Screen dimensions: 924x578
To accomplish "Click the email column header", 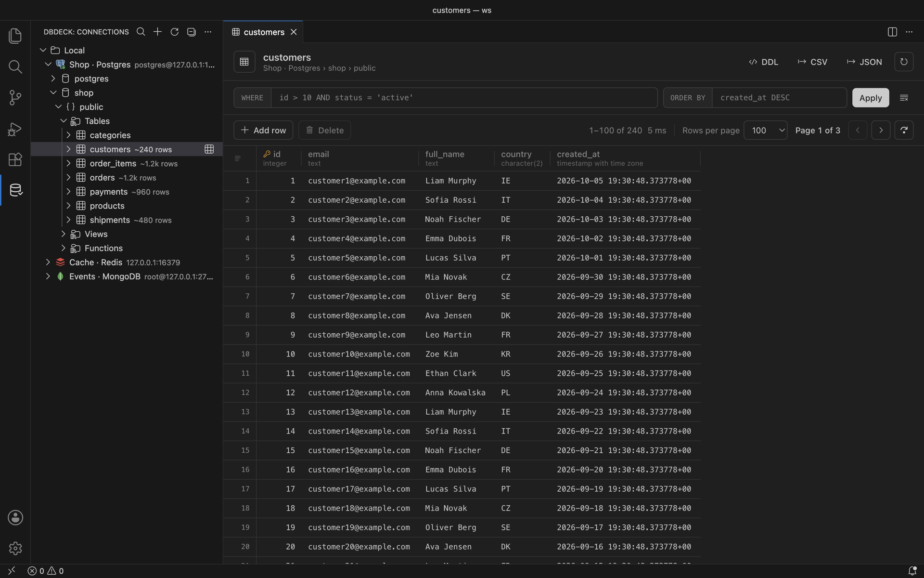I will click(360, 158).
